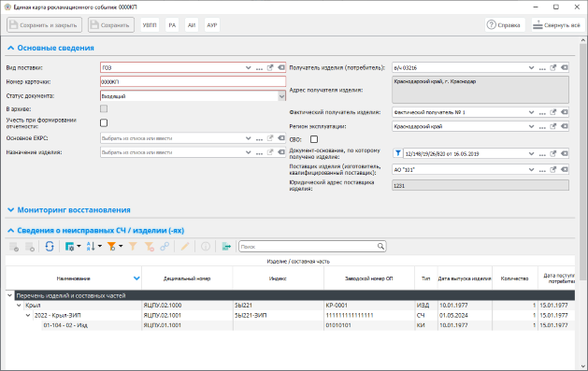This screenshot has height=371, width=588.
Task: Open the Получатель изделия dropdown arrow
Action: click(x=531, y=68)
